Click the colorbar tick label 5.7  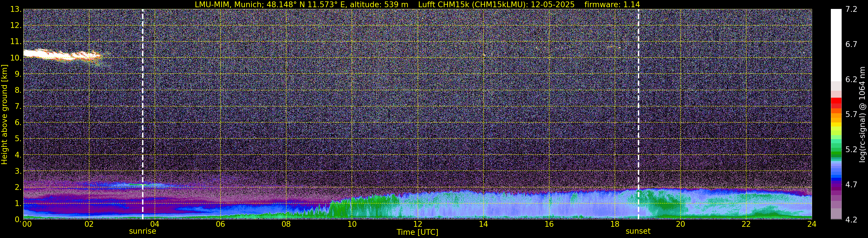[851, 114]
